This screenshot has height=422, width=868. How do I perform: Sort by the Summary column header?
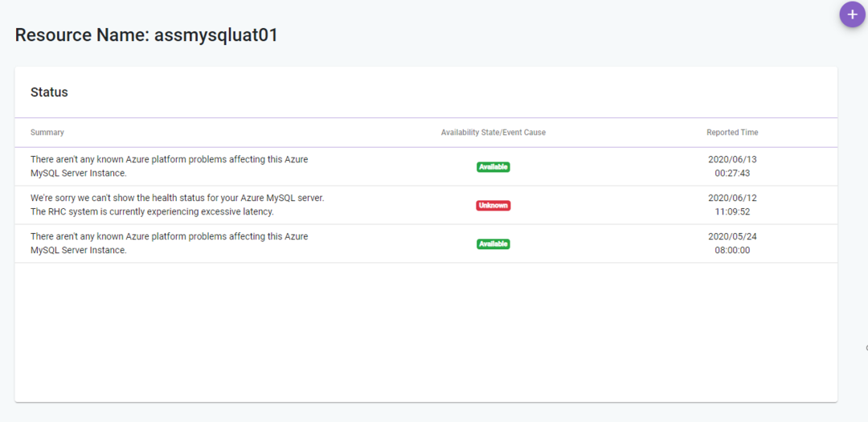click(x=47, y=133)
